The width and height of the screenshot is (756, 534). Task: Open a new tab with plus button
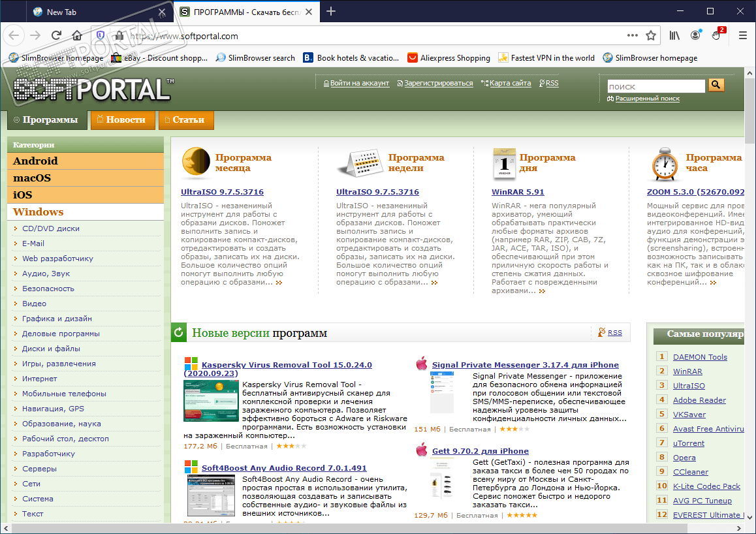point(331,12)
